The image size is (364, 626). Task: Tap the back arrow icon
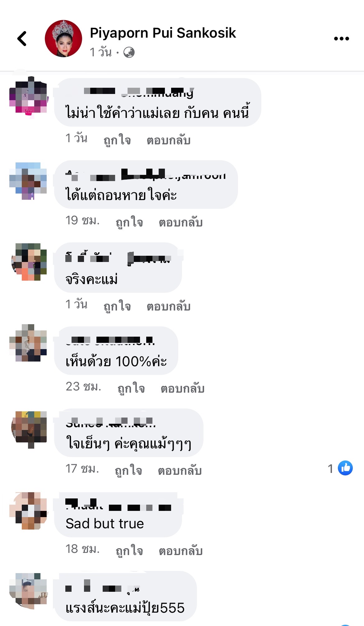point(22,39)
